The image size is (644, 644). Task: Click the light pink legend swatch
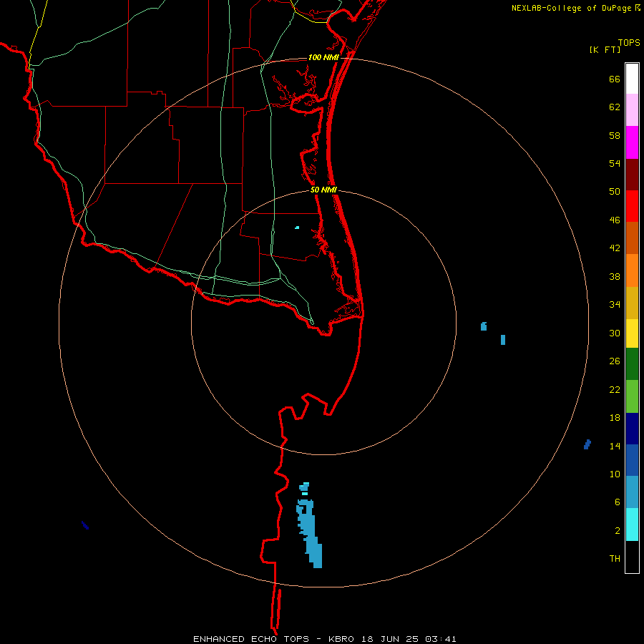632,109
